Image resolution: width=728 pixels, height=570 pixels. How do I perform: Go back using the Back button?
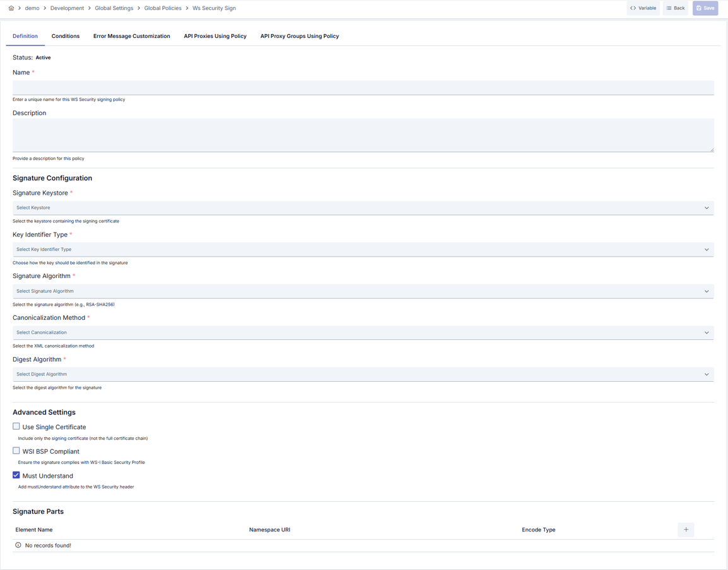click(x=676, y=8)
